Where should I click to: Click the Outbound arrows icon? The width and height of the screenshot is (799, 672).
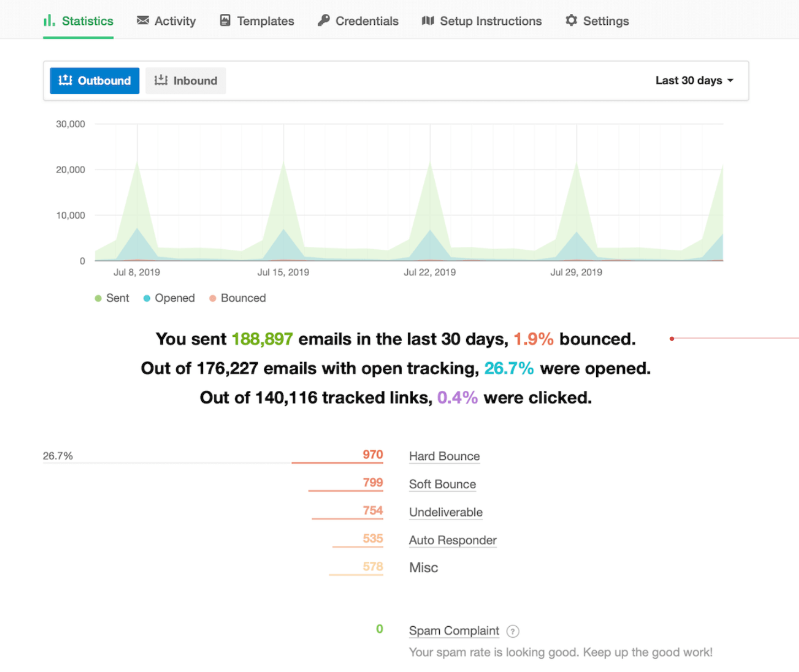click(x=66, y=80)
